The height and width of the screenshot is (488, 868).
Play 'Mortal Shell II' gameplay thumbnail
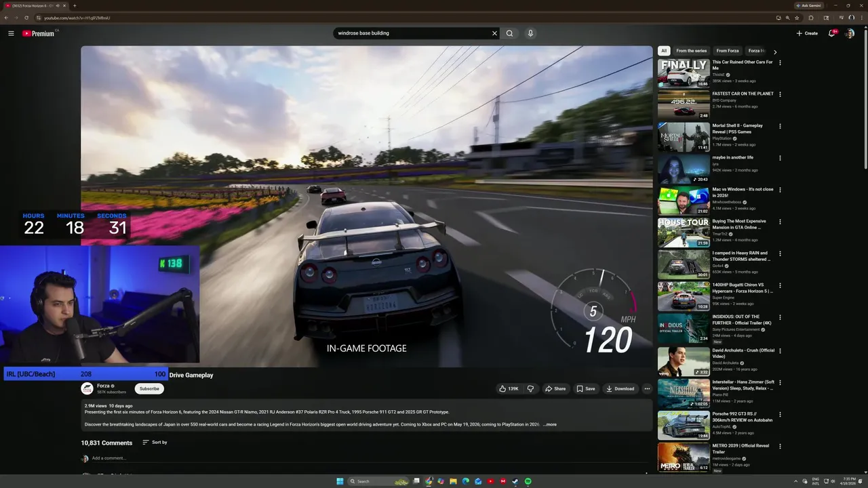[684, 137]
